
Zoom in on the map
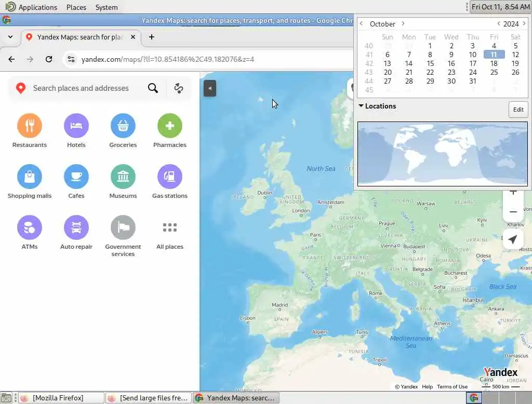513,193
